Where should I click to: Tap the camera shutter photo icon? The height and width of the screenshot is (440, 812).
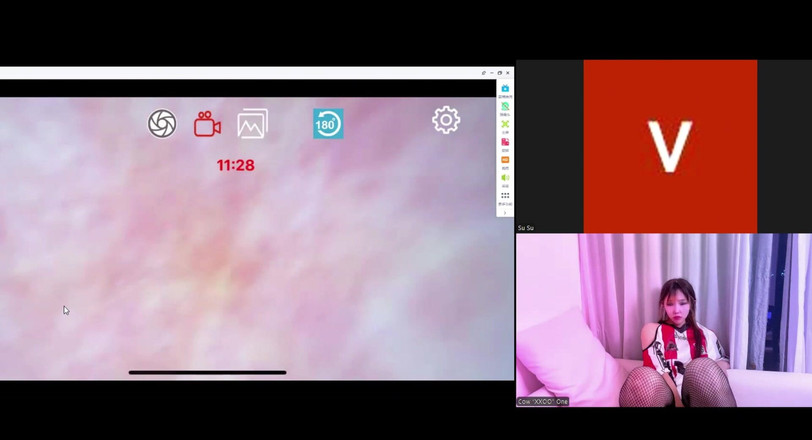point(162,123)
